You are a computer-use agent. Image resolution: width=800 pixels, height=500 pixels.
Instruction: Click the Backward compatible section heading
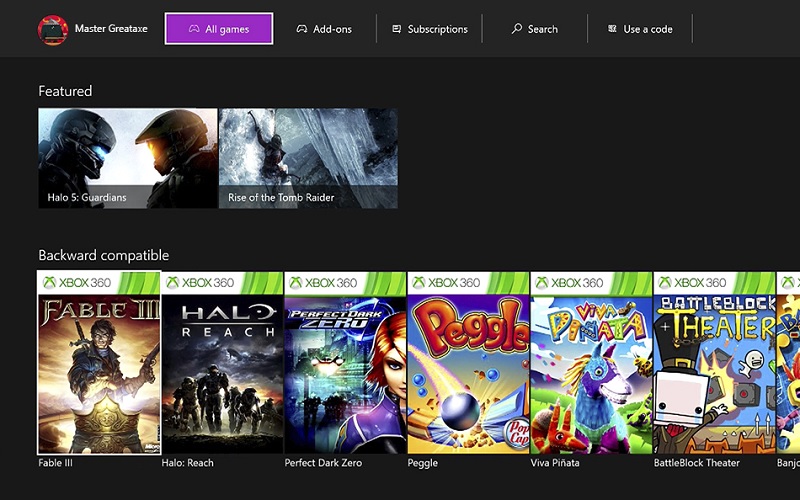coord(104,255)
